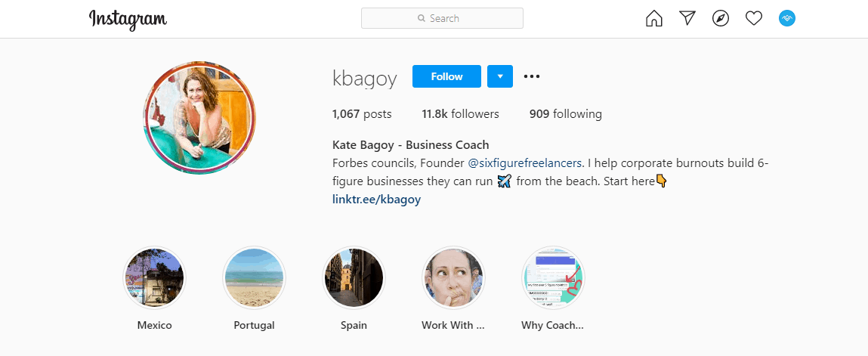Open activity feed heart icon
The width and height of the screenshot is (868, 356).
pos(753,19)
